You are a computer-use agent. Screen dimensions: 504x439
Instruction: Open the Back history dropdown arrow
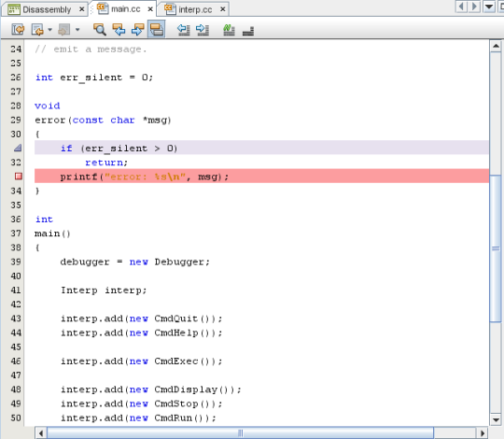[49, 30]
